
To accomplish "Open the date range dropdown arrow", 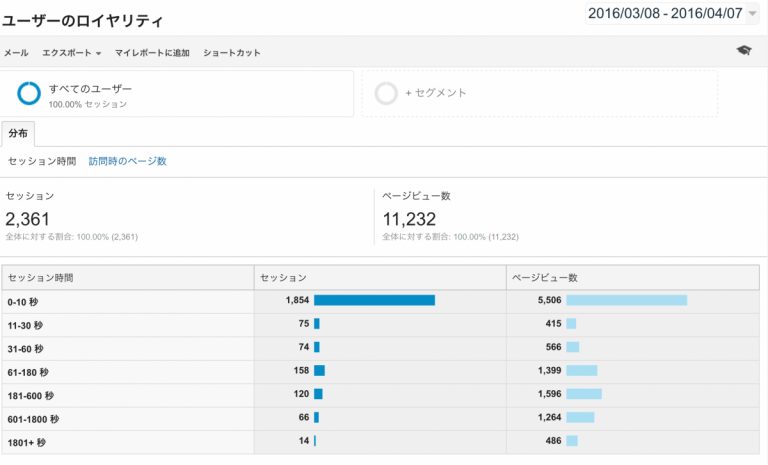I will pyautogui.click(x=752, y=14).
